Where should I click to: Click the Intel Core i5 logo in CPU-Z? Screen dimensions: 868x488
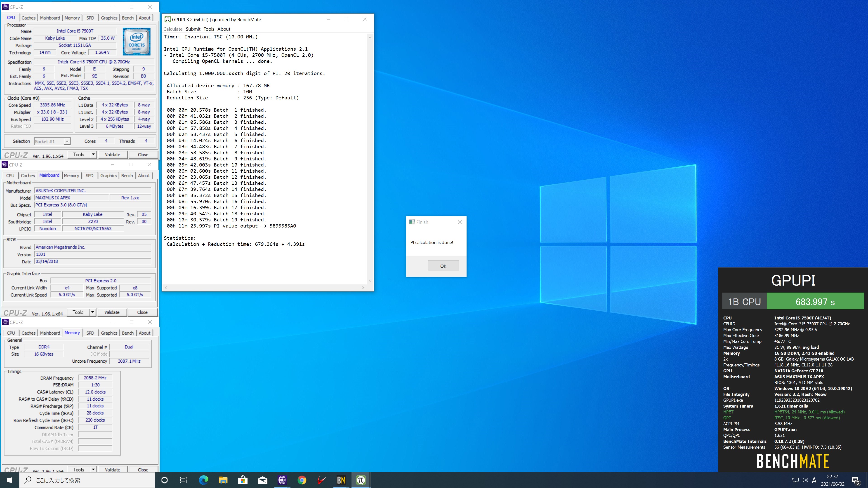pyautogui.click(x=137, y=41)
